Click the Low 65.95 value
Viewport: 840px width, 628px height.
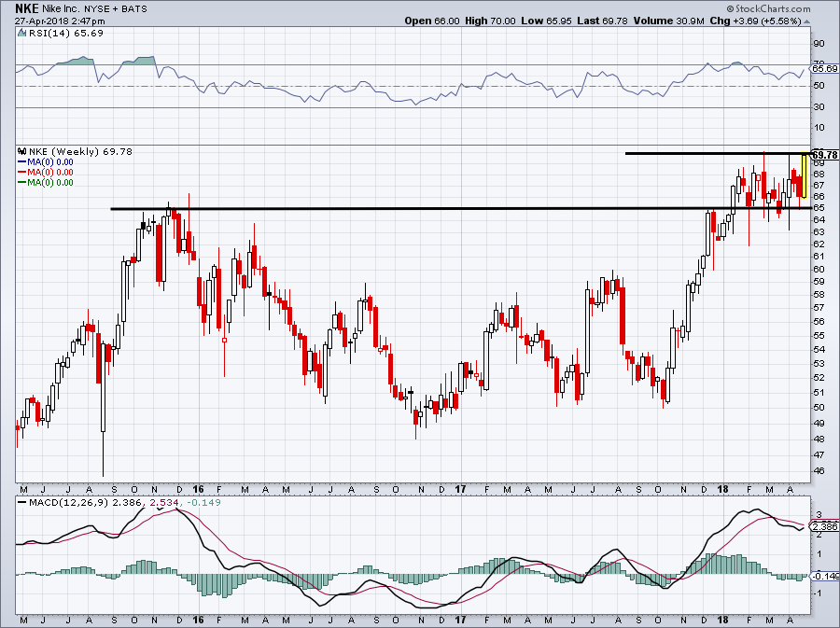tap(546, 21)
